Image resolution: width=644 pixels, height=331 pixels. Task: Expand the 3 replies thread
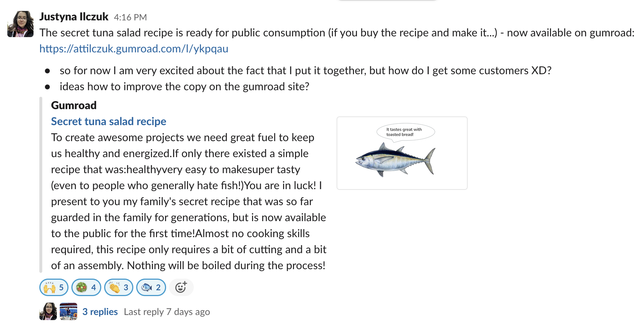tap(100, 312)
